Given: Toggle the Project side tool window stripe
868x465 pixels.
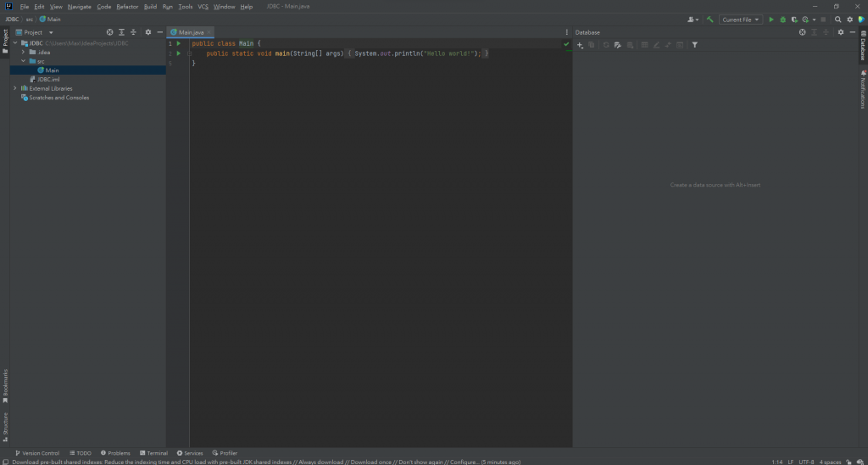Looking at the screenshot, I should [x=5, y=42].
